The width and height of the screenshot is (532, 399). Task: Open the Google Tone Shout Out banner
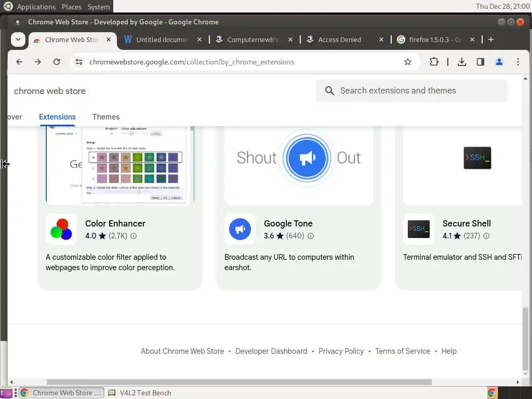[x=299, y=165]
